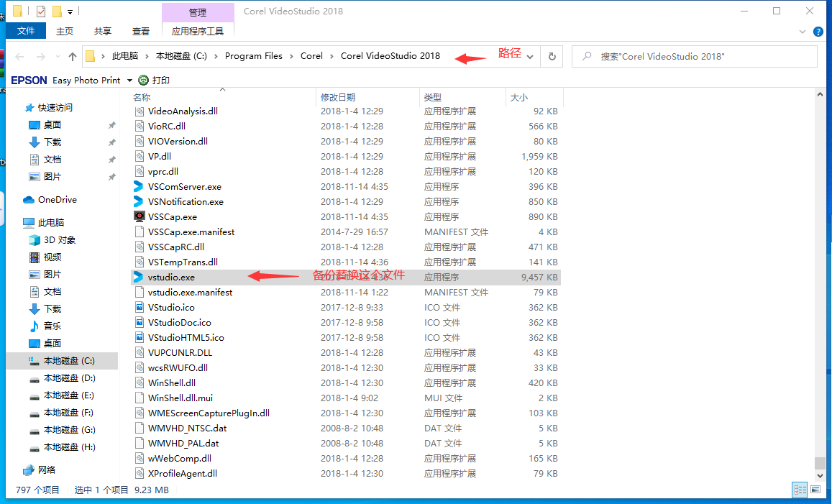Select 快速访问 in navigation pane
This screenshot has height=504, width=832.
[x=49, y=108]
